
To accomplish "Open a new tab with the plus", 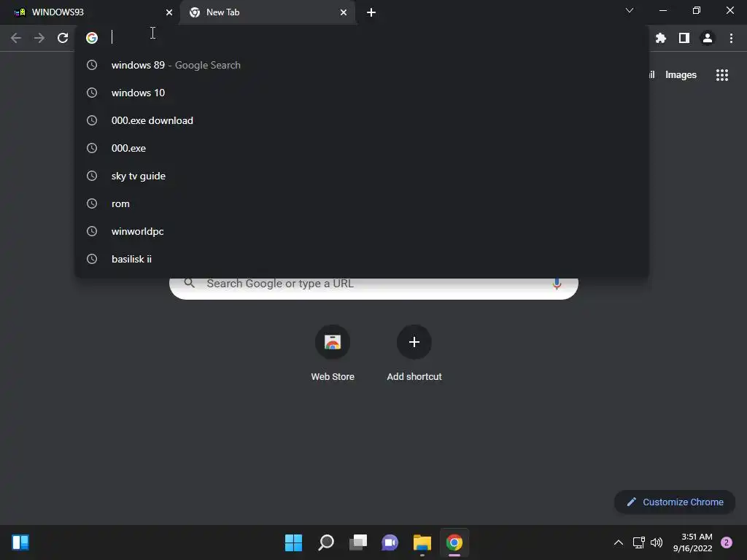I will 371,12.
